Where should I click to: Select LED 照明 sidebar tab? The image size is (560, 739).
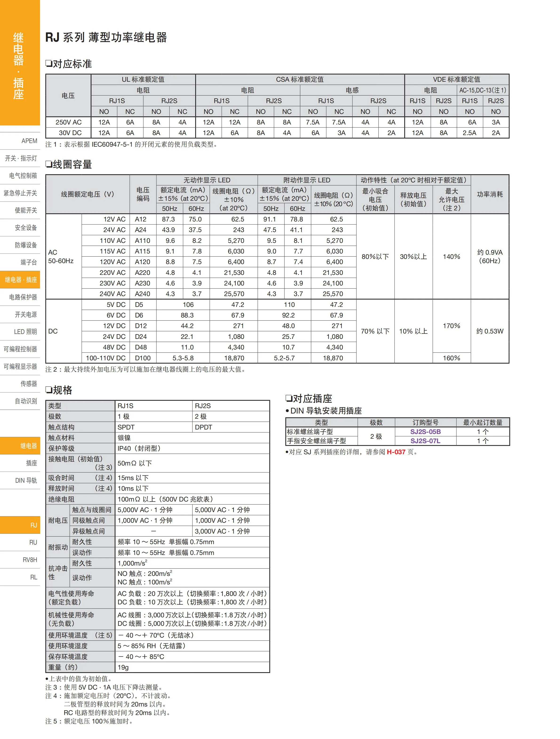(x=25, y=332)
